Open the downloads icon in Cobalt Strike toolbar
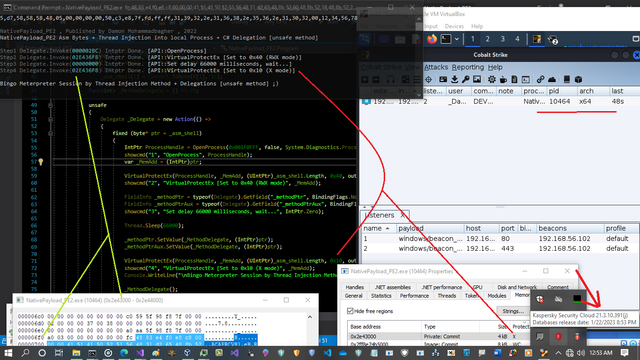This screenshot has width=640, height=360. point(454,80)
